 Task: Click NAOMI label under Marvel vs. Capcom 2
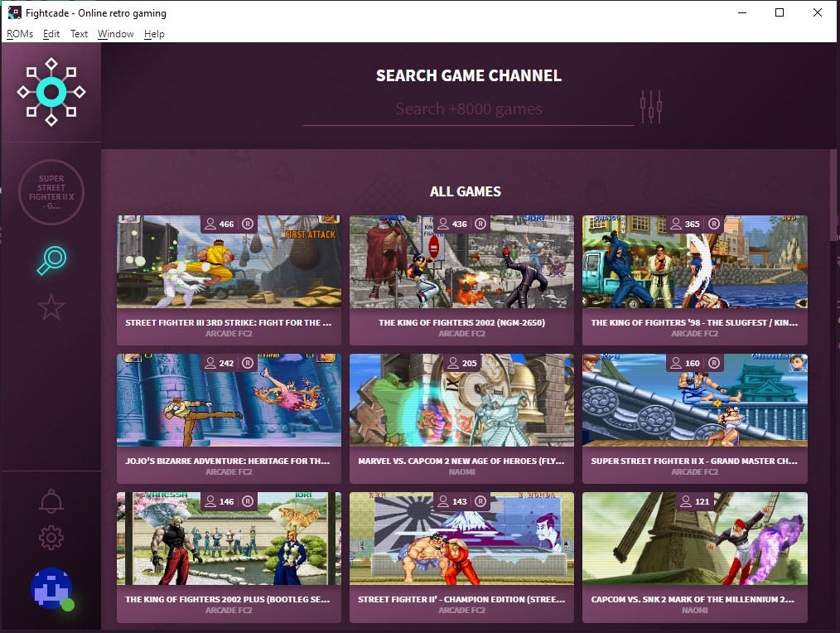pos(461,472)
